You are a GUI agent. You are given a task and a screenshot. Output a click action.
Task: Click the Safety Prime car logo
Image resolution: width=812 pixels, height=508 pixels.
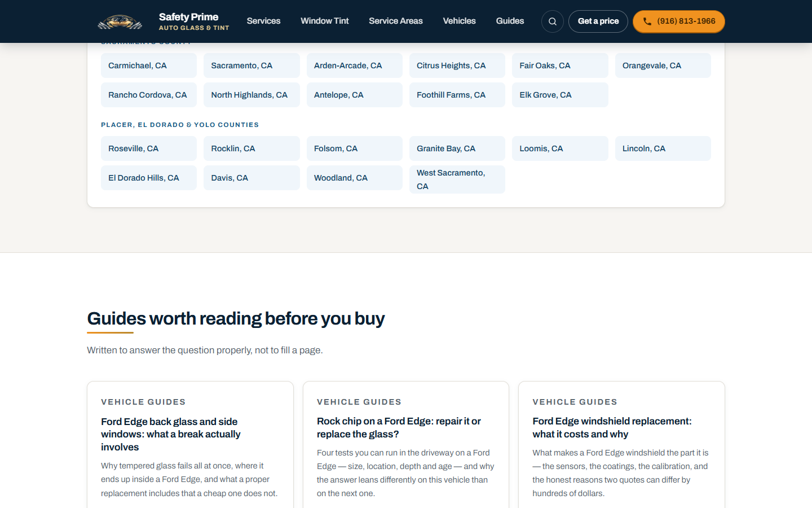tap(120, 21)
